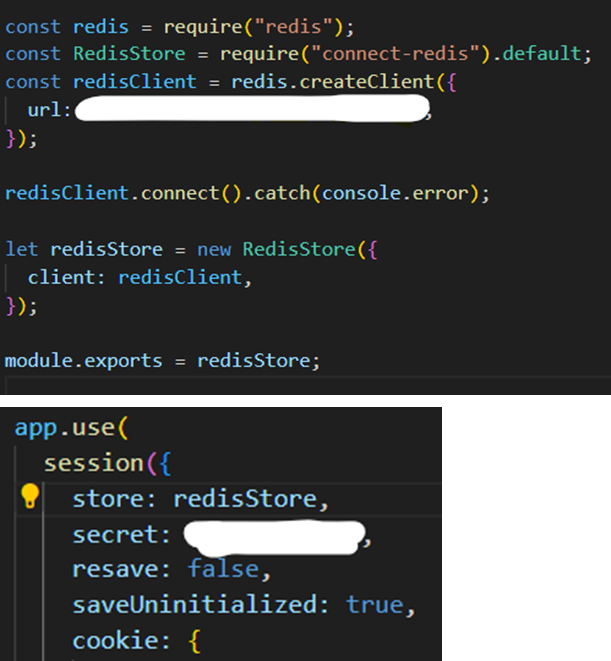
Task: Click redis.createClient call text
Action: click(333, 81)
